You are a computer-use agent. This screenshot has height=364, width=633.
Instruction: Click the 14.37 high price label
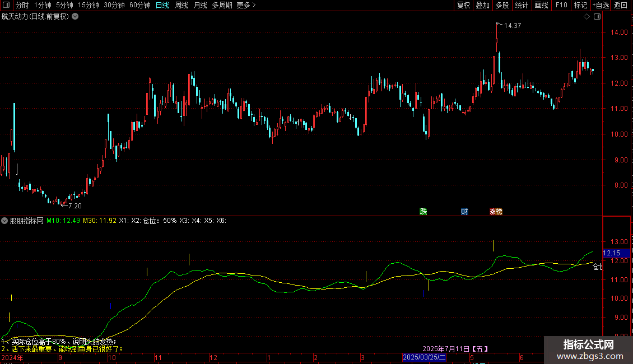(x=513, y=25)
